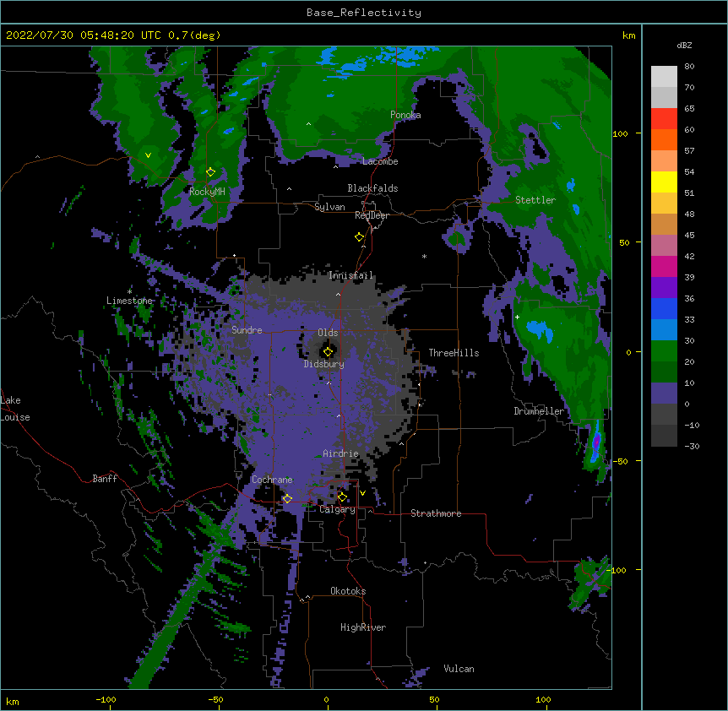Image resolution: width=728 pixels, height=711 pixels.
Task: Click the Innisfail label
Action: coord(350,275)
